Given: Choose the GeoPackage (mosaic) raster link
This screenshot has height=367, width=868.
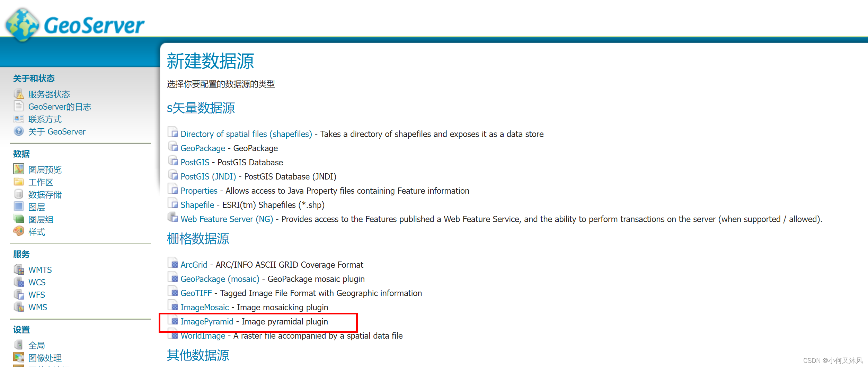Looking at the screenshot, I should pyautogui.click(x=220, y=279).
